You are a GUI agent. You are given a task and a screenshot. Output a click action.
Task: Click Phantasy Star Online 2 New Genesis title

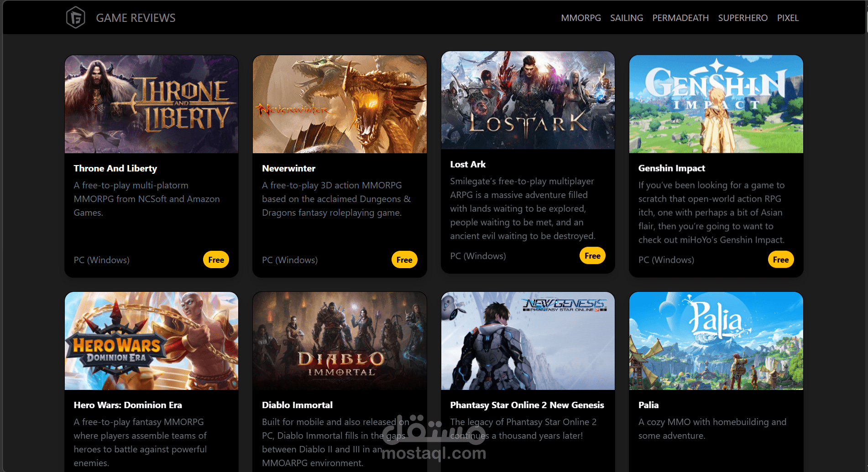[527, 405]
